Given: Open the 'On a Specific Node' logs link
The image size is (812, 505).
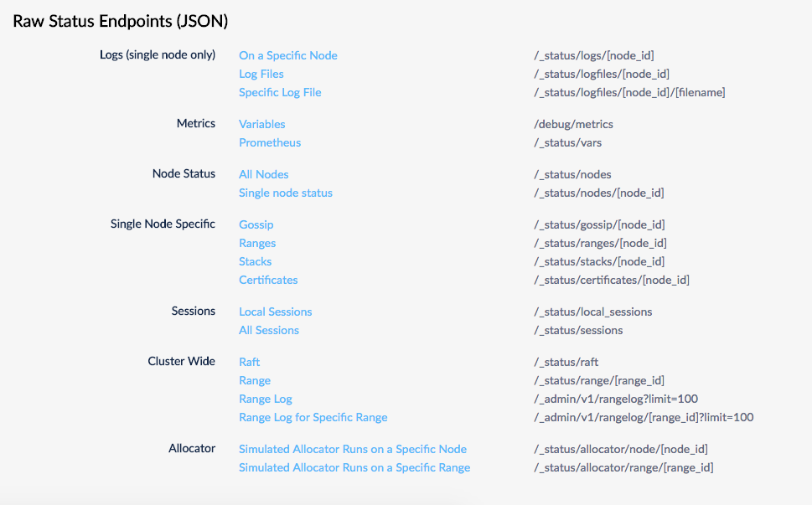Looking at the screenshot, I should coord(287,55).
